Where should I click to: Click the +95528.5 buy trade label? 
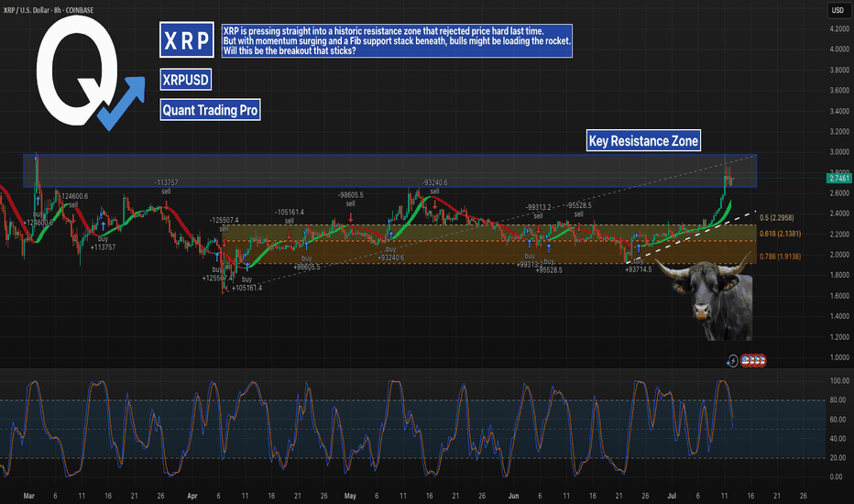549,266
